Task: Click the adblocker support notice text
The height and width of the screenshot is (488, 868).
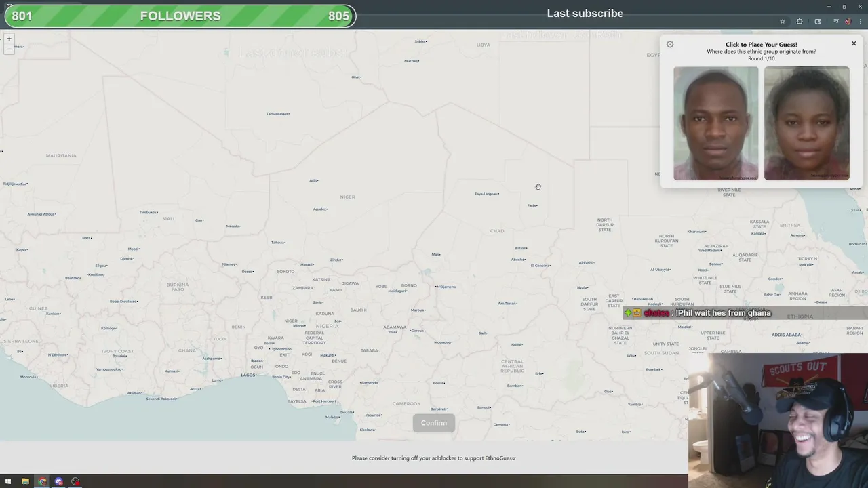Action: click(x=434, y=458)
